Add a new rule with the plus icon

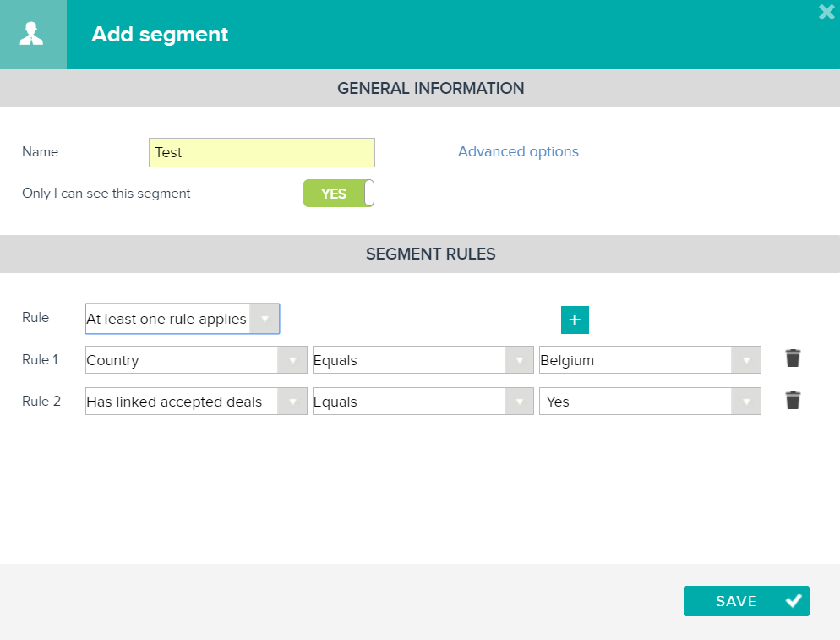[x=575, y=320]
